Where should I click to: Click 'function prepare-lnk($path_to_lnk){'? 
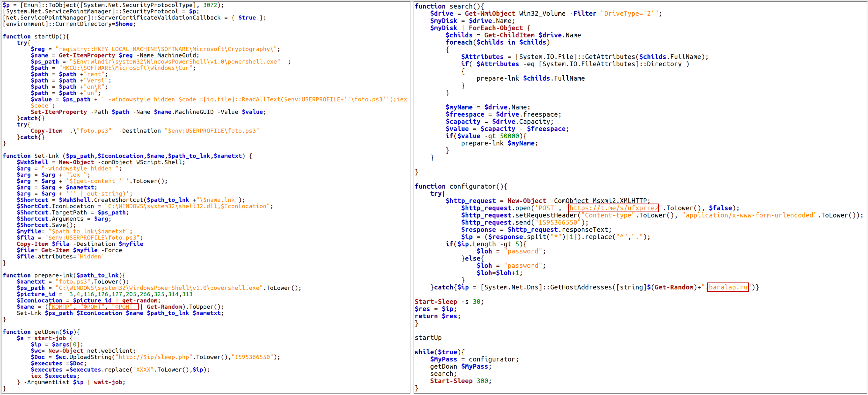coord(64,275)
